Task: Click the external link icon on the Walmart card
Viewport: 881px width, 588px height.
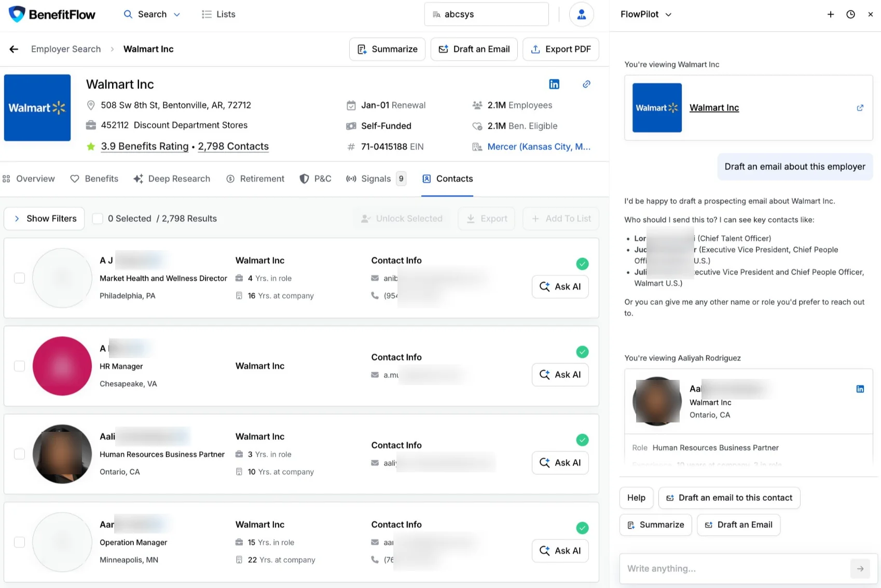Action: click(860, 107)
